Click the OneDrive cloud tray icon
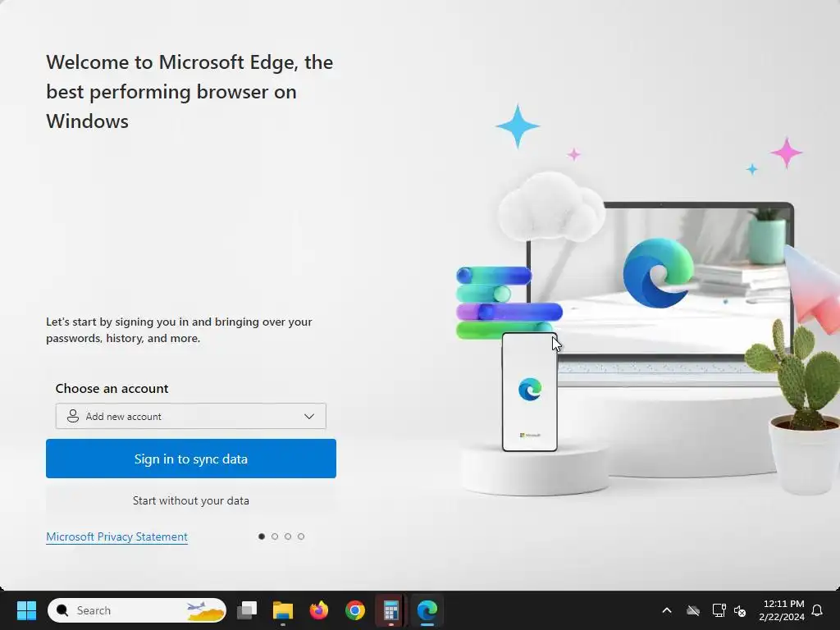The height and width of the screenshot is (630, 840). tap(693, 610)
